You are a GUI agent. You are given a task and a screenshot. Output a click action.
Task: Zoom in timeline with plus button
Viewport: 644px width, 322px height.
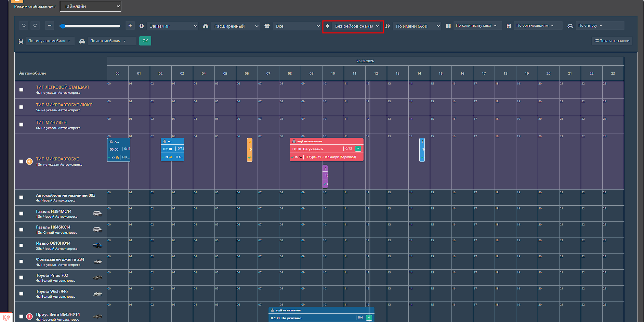click(130, 26)
